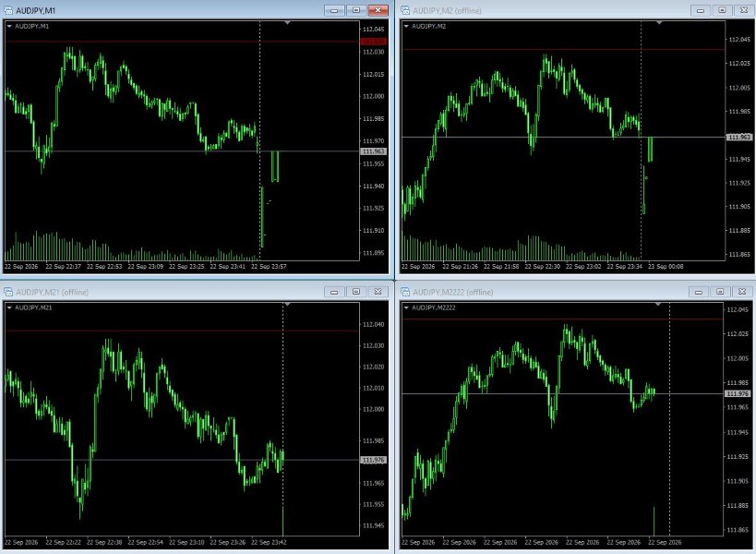Image resolution: width=756 pixels, height=554 pixels.
Task: Select the chart shift triangle in M21 chart
Action: [287, 305]
